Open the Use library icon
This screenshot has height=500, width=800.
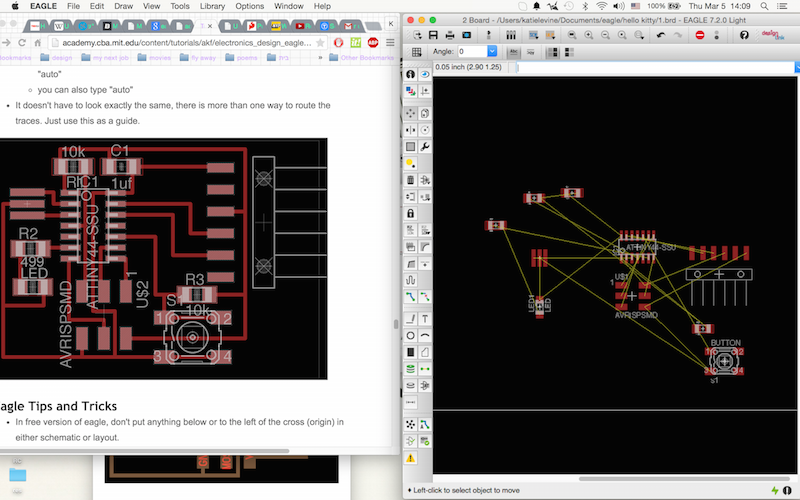click(511, 35)
